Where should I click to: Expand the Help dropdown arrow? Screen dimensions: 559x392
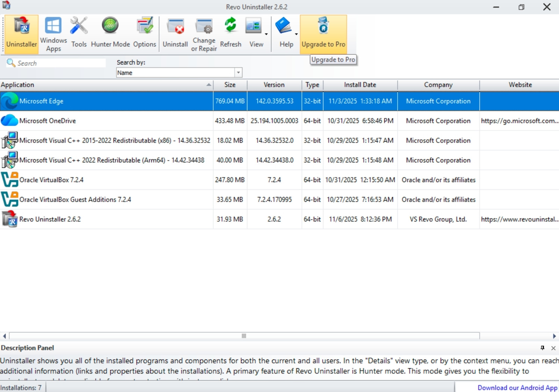pos(296,34)
